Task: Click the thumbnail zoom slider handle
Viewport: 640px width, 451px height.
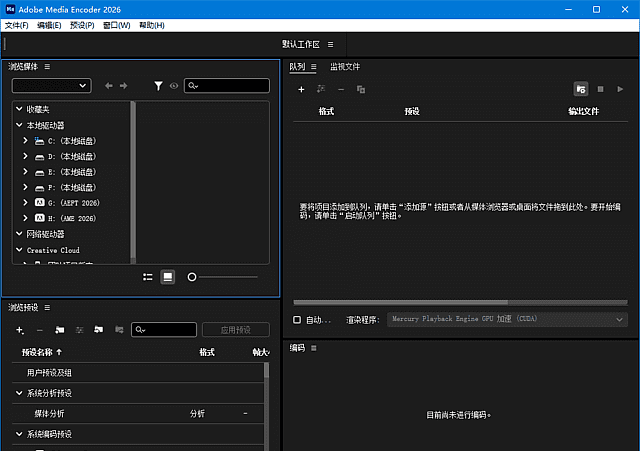Action: (x=192, y=277)
